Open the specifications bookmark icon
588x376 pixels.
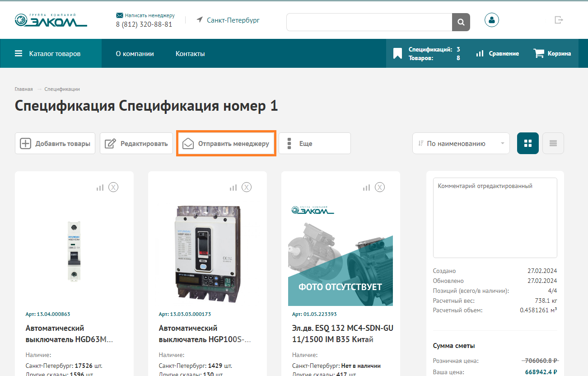397,54
